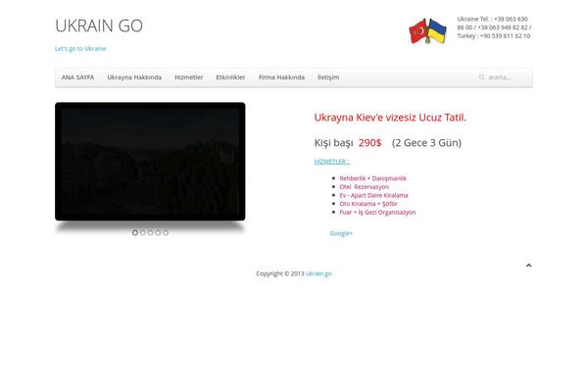Screen dimensions: 588x392
Task: Click Otel Rezervasyon list item
Action: tap(365, 187)
